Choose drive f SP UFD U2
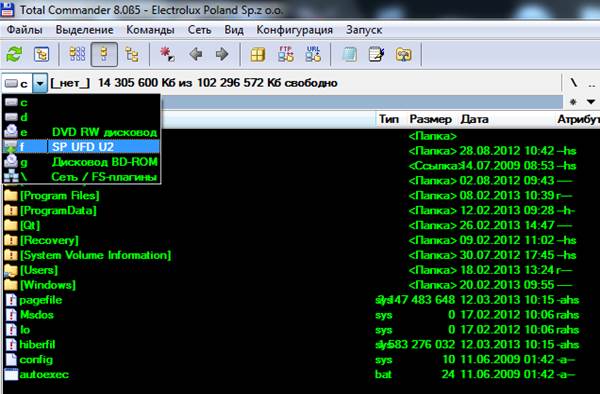 [x=81, y=147]
